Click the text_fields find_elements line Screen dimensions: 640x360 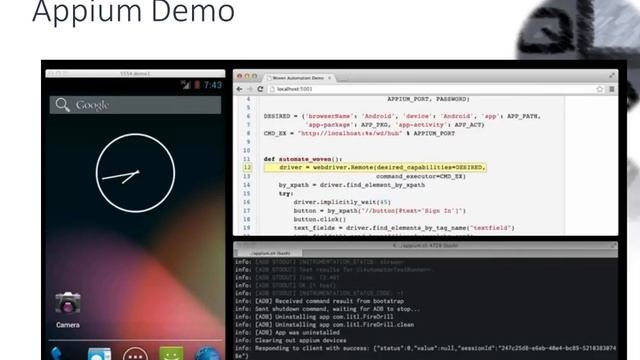click(404, 228)
